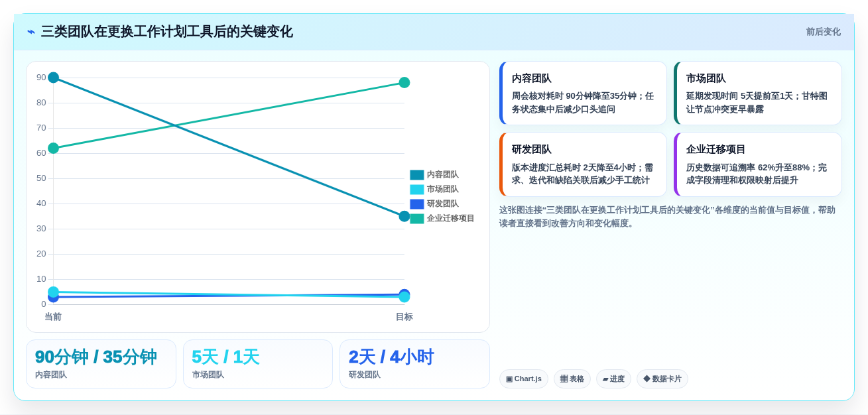Click y-axis label 50
The width and height of the screenshot is (868, 415).
pyautogui.click(x=41, y=178)
